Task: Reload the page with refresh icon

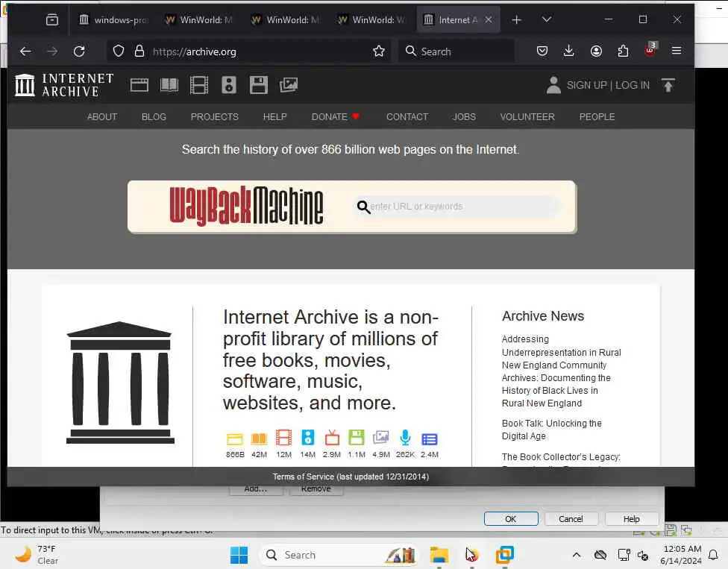Action: (79, 51)
